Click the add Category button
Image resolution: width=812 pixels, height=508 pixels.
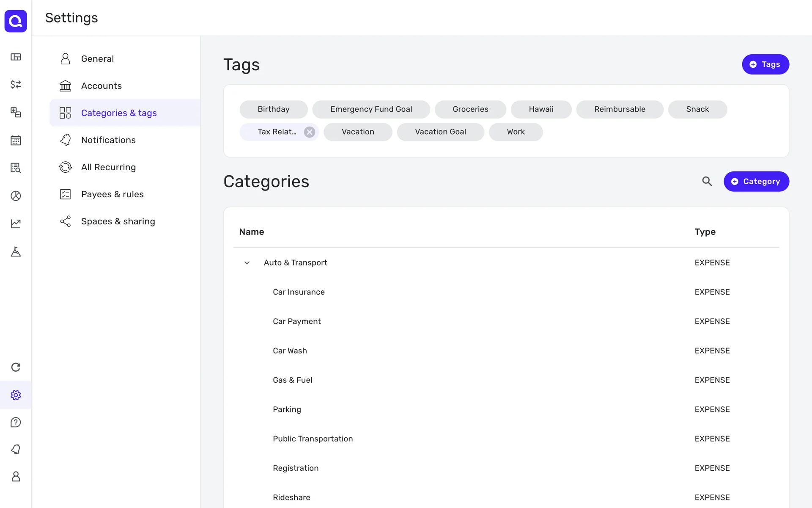[x=756, y=181]
